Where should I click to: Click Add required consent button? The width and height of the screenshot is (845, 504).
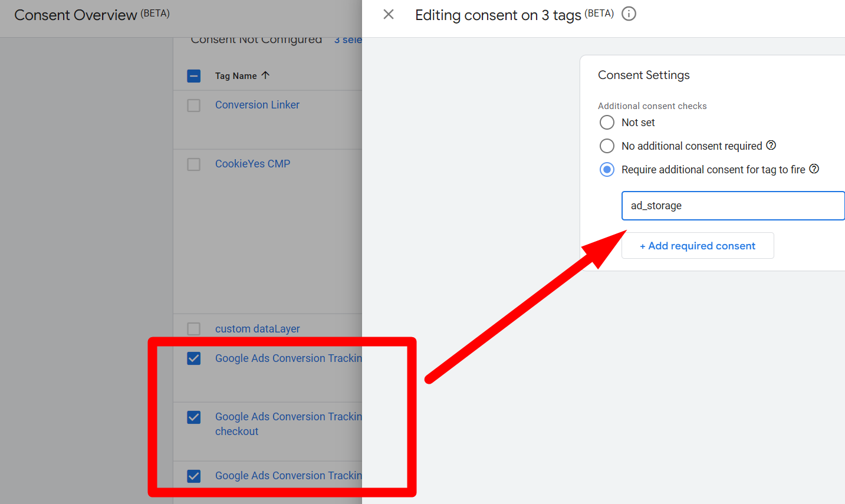697,246
